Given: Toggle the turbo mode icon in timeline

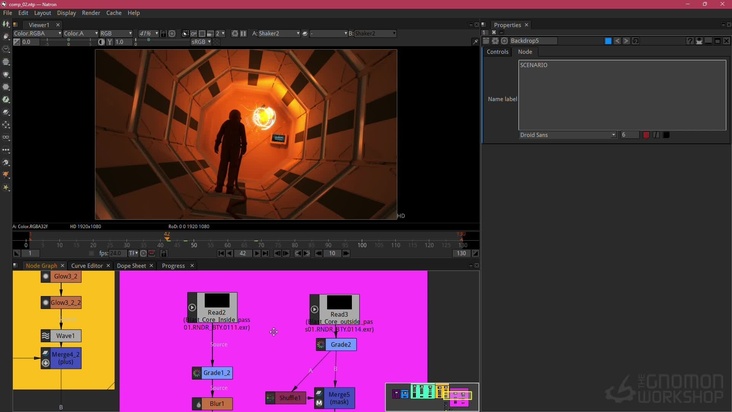Looking at the screenshot, I should coord(151,253).
